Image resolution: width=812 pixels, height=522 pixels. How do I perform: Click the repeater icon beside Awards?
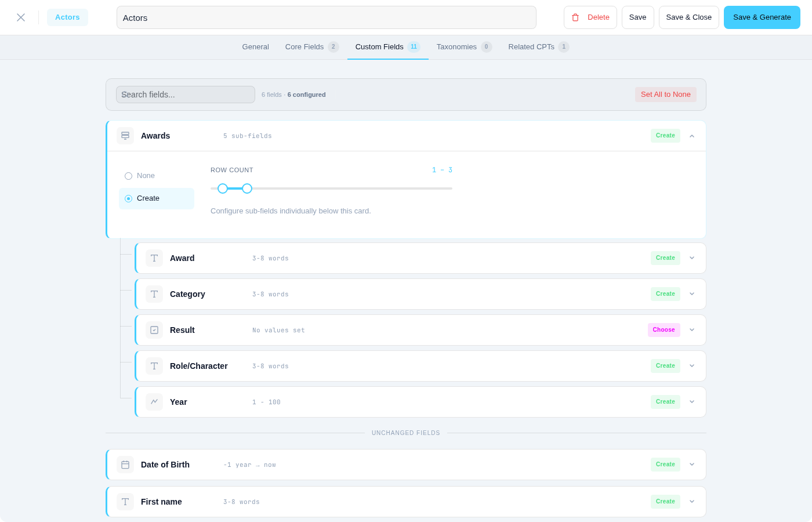tap(125, 136)
